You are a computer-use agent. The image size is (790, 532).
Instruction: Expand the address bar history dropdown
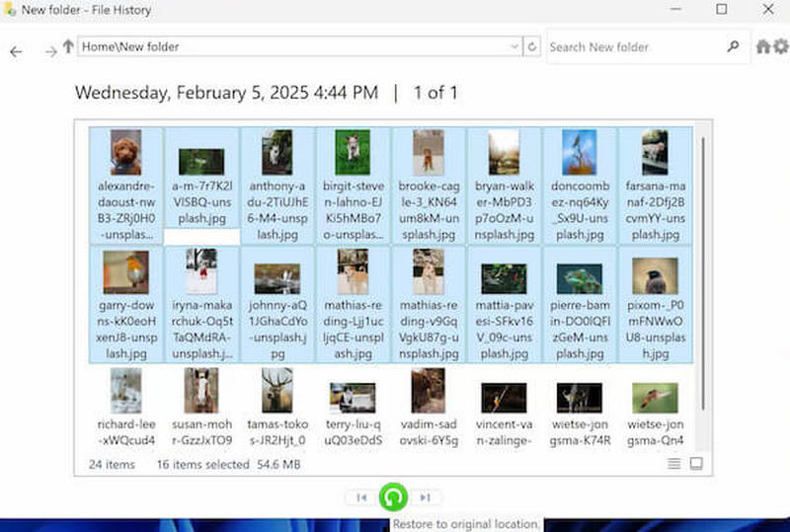514,46
